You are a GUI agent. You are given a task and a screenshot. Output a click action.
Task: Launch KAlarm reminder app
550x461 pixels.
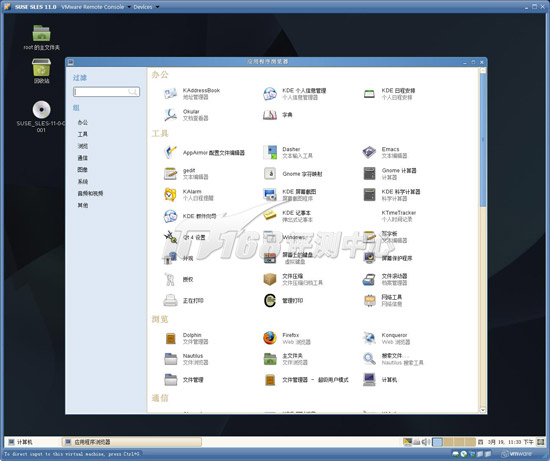(x=189, y=195)
